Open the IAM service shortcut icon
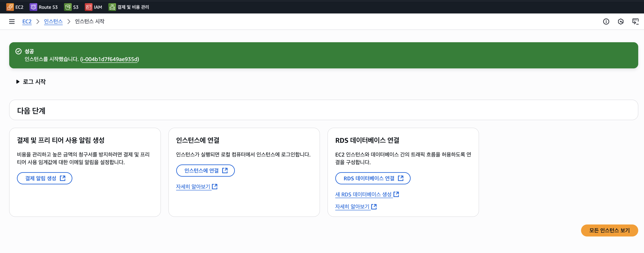The image size is (644, 253). point(88,7)
